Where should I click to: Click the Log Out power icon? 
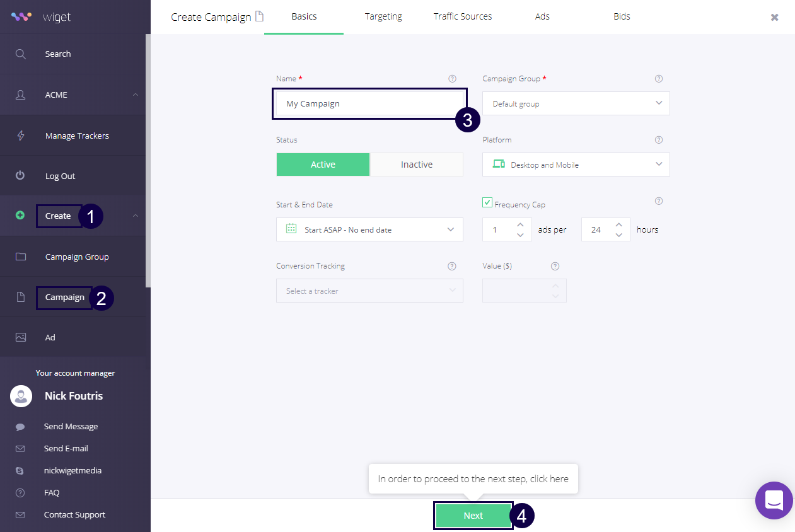coord(21,176)
